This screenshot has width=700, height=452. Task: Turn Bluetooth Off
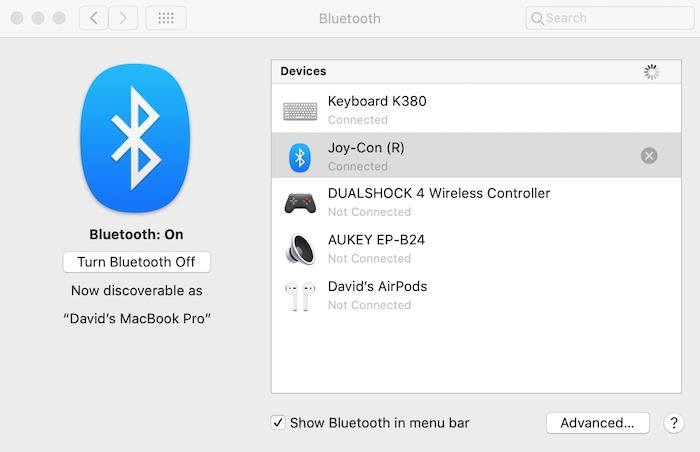(137, 262)
